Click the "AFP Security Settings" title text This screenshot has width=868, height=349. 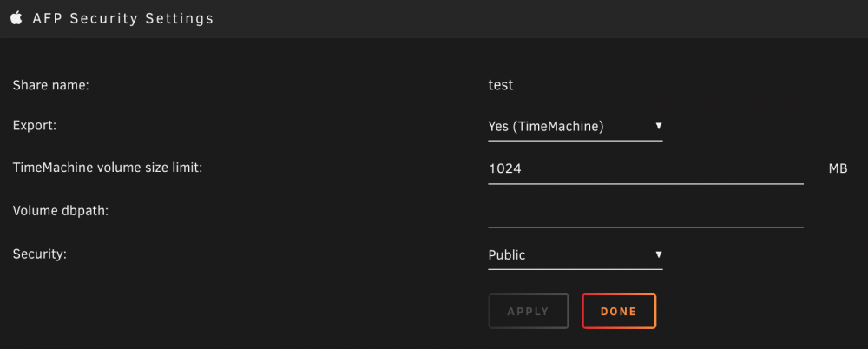coord(123,18)
